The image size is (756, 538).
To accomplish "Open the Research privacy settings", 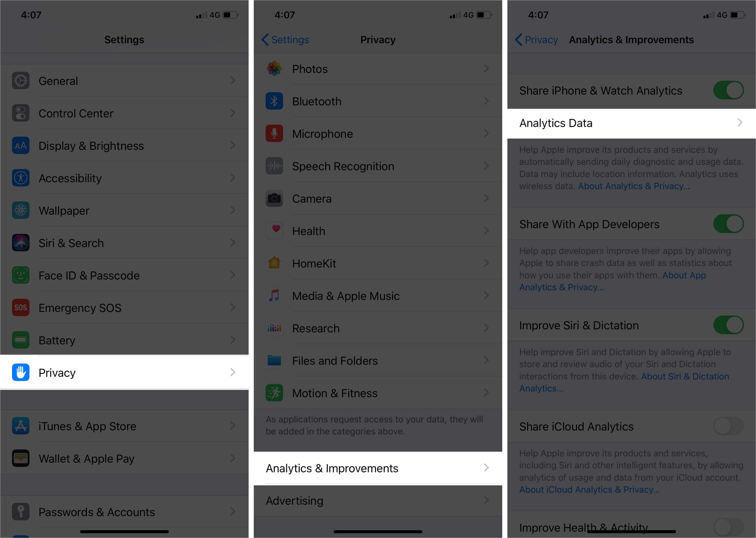I will click(x=378, y=328).
